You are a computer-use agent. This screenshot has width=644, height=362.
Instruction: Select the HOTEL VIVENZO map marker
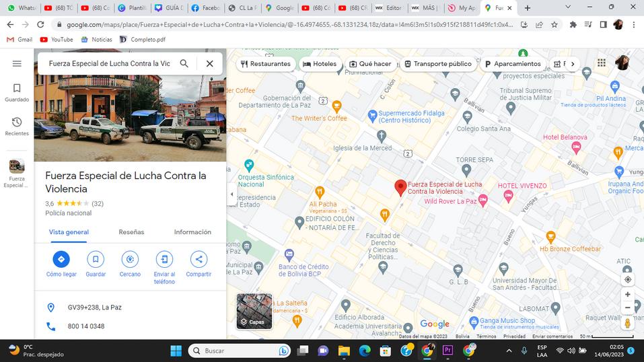tap(509, 196)
